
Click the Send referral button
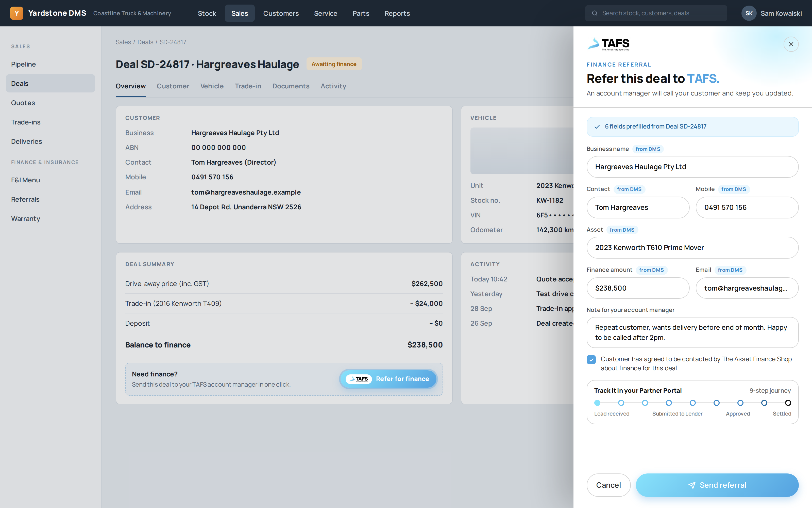point(717,485)
